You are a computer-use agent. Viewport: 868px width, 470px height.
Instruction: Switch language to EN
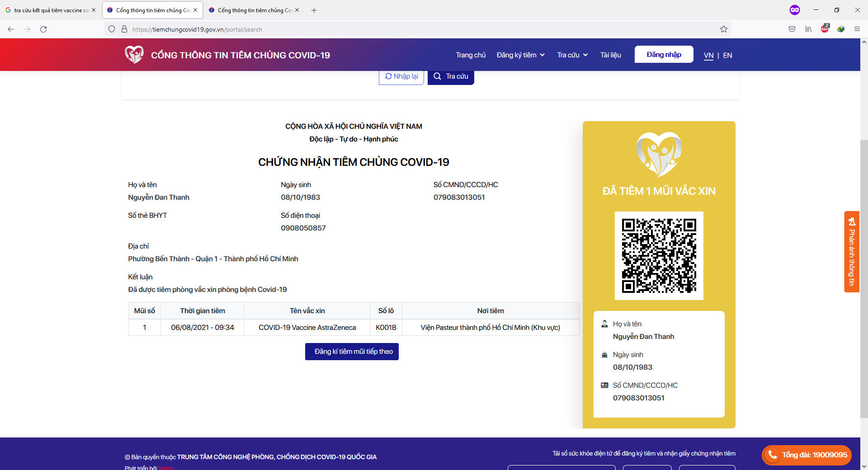coord(727,55)
